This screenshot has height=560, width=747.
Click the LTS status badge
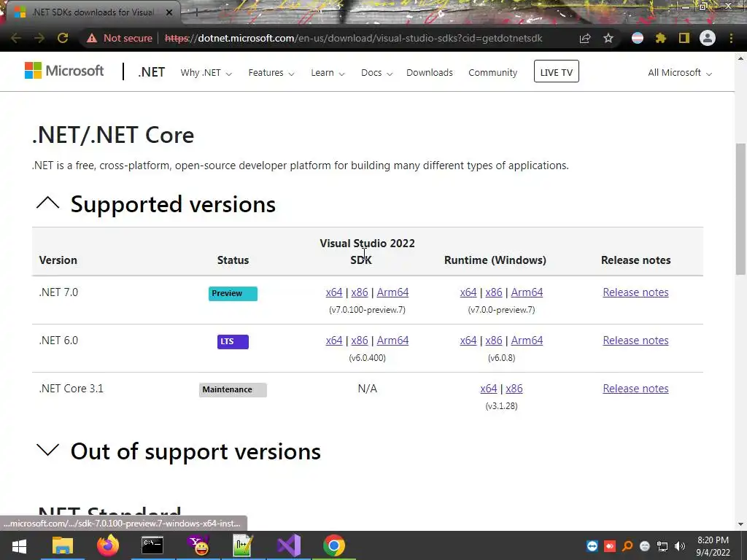click(x=233, y=342)
